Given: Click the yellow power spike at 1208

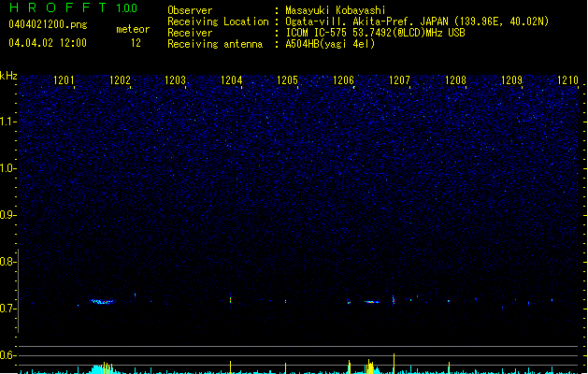Looking at the screenshot, I should tap(449, 367).
